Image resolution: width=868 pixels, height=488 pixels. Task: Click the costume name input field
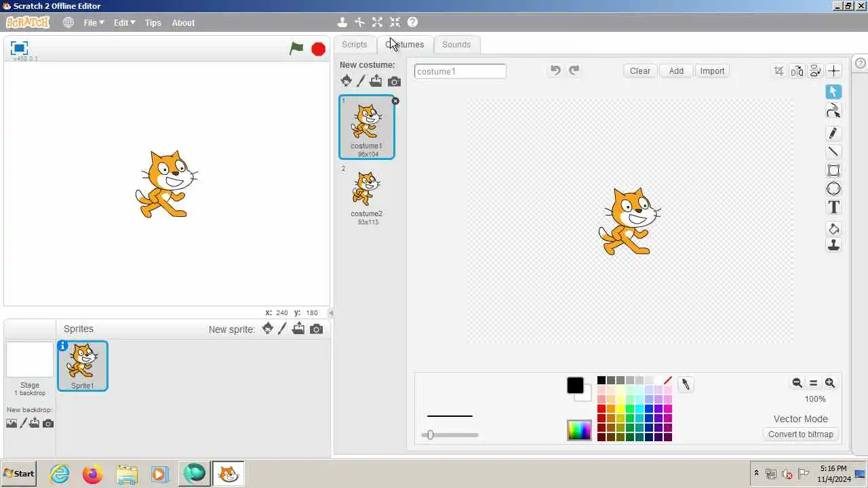tap(460, 71)
